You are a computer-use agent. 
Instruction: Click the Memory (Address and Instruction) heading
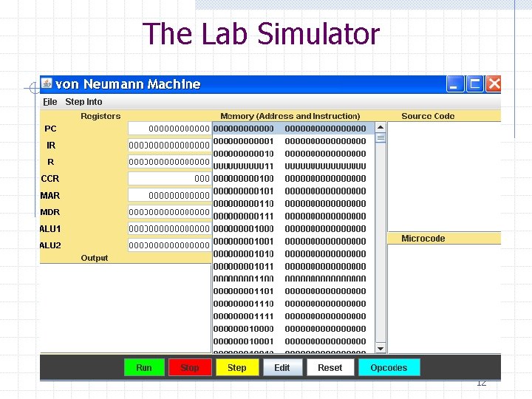tap(290, 116)
